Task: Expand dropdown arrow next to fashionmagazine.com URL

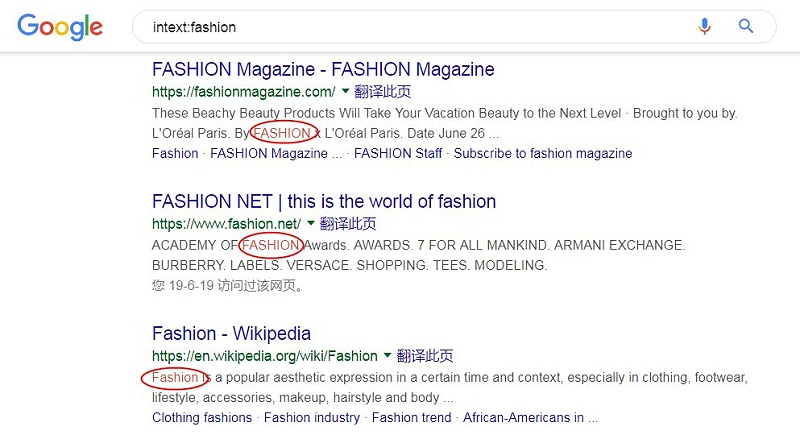Action: (x=345, y=91)
